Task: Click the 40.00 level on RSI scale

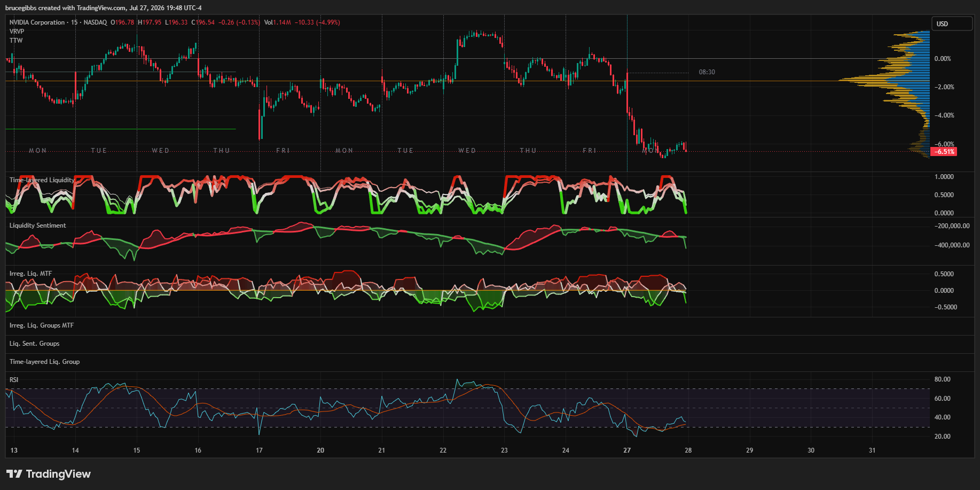Action: (x=943, y=417)
